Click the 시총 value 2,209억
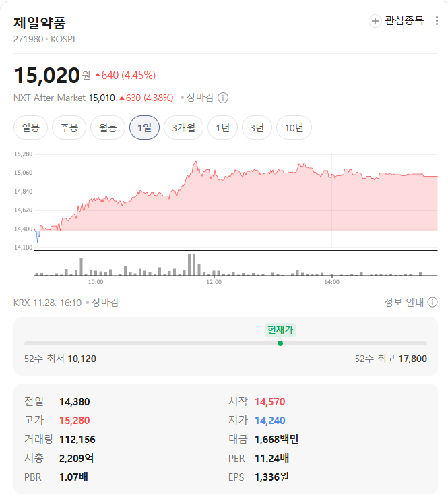Screen dimensions: 448x497 (x=76, y=458)
